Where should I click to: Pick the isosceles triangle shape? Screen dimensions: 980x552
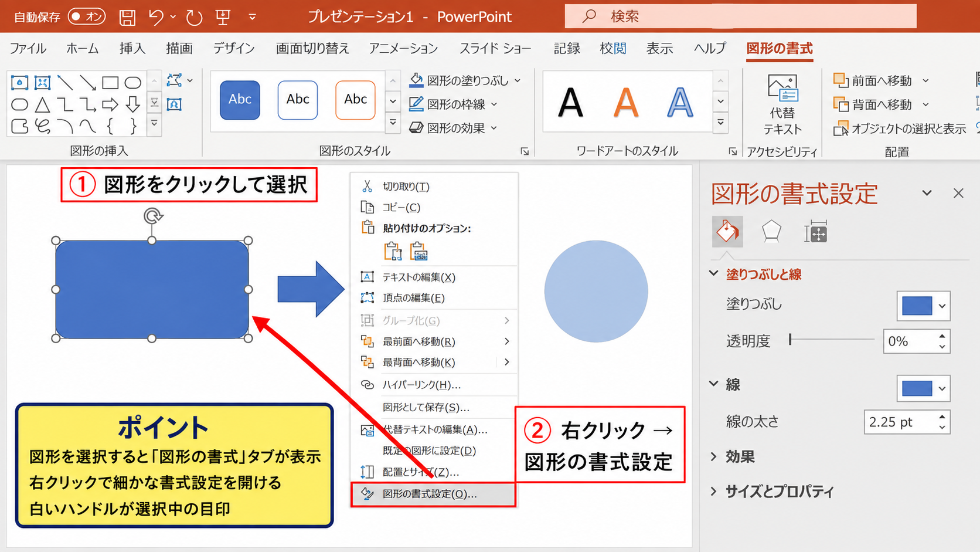[42, 105]
